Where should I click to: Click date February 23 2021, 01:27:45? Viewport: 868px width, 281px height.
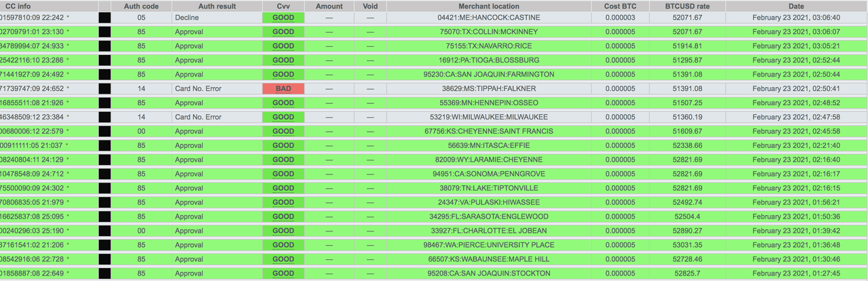click(x=796, y=274)
